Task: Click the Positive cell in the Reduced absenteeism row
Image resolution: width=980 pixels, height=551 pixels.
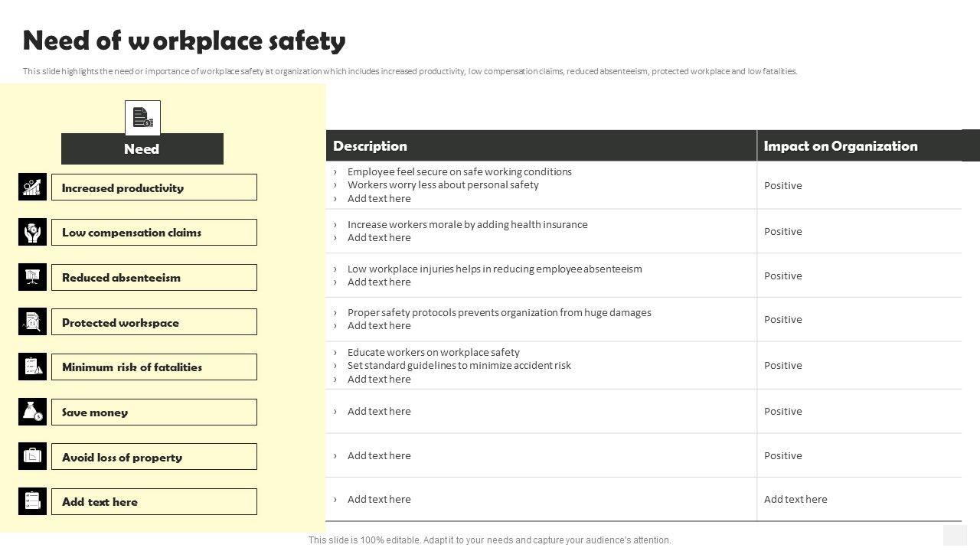Action: click(x=783, y=276)
